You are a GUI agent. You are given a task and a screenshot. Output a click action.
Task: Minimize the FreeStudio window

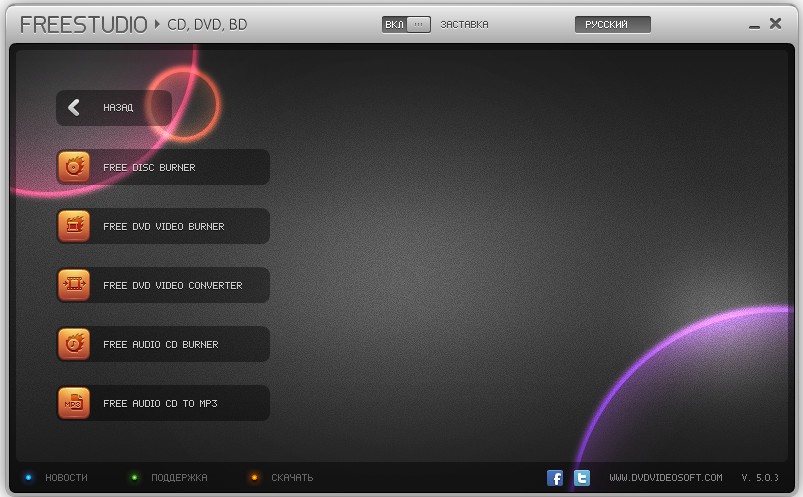(754, 26)
